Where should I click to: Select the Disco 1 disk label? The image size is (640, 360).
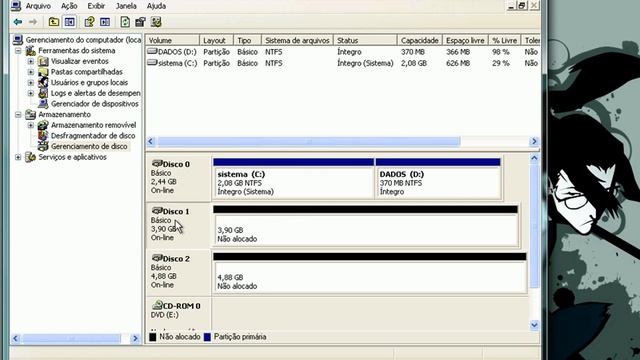(178, 224)
